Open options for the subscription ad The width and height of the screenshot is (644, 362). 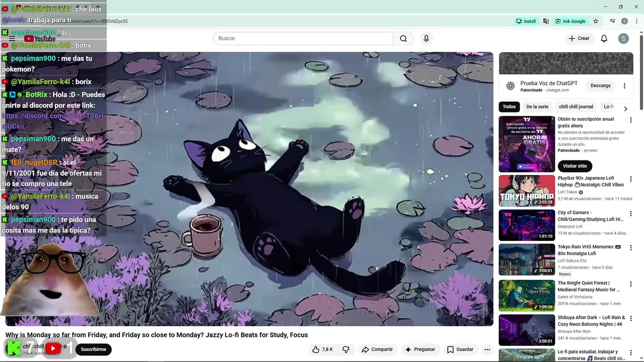(x=630, y=120)
